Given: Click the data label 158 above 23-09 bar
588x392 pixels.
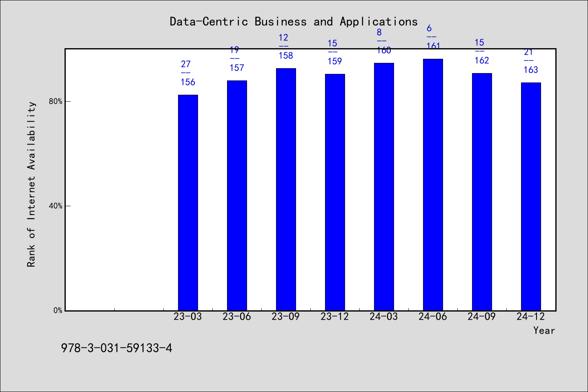Looking at the screenshot, I should pyautogui.click(x=286, y=56).
